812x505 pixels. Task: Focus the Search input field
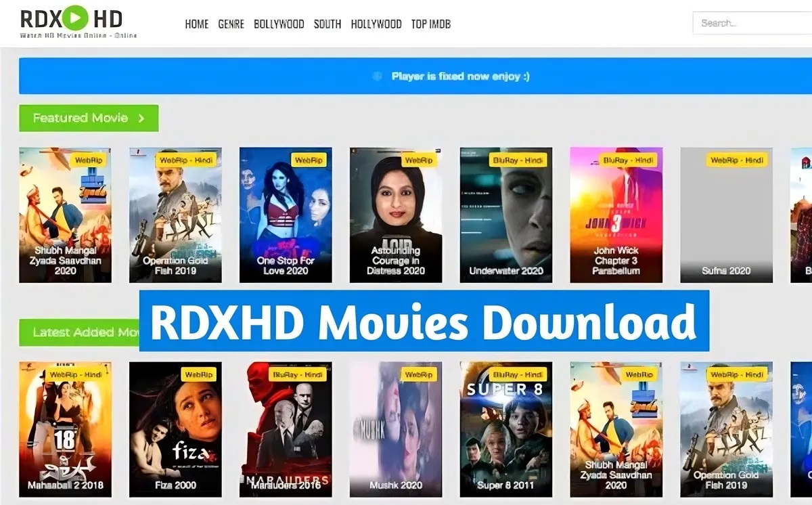click(752, 23)
